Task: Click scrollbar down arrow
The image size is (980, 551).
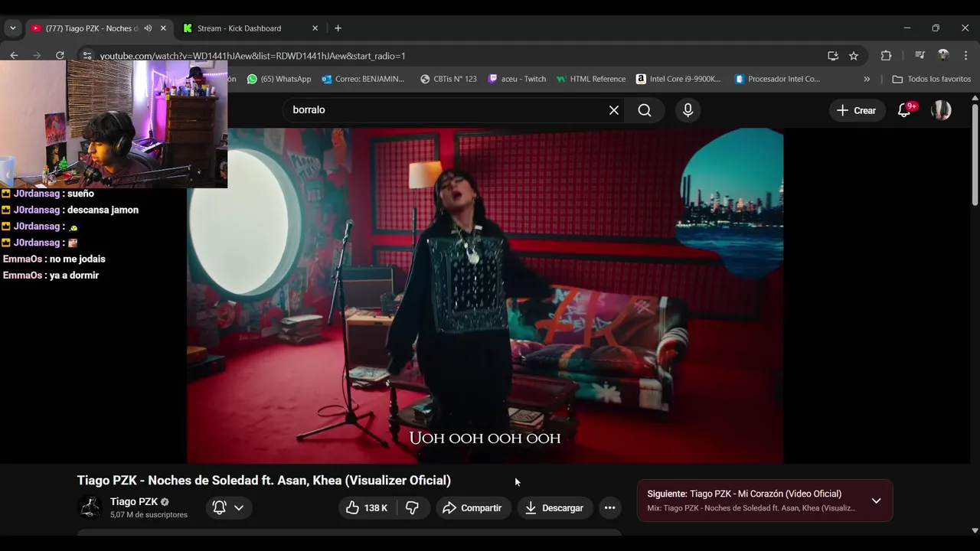Action: click(x=975, y=530)
